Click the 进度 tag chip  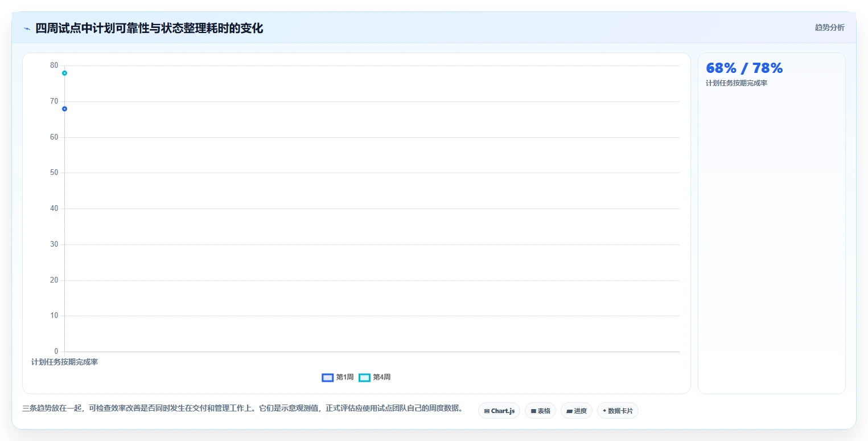click(x=577, y=411)
